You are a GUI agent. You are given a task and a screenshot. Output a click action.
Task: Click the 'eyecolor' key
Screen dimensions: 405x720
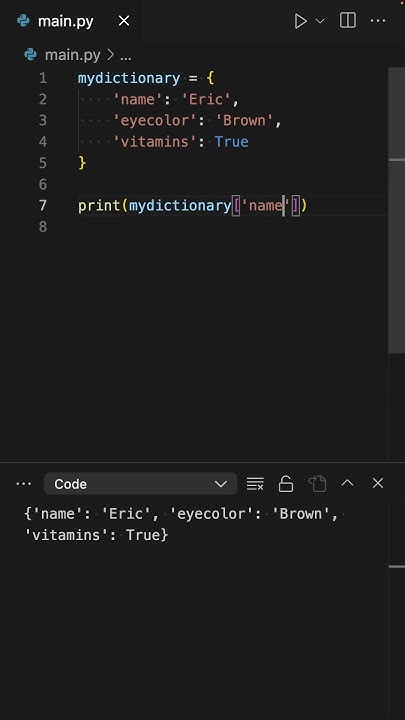pyautogui.click(x=155, y=120)
